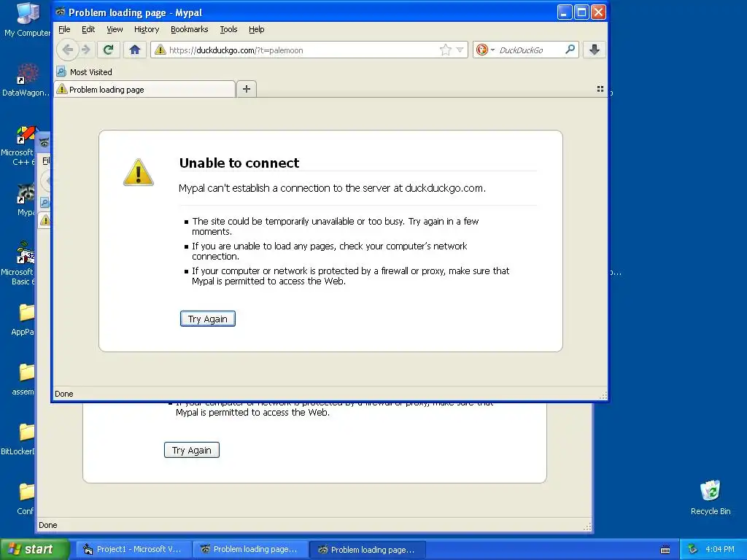This screenshot has width=747, height=560.
Task: Open Microsoft Visual C++ desktop shortcut
Action: point(19,146)
